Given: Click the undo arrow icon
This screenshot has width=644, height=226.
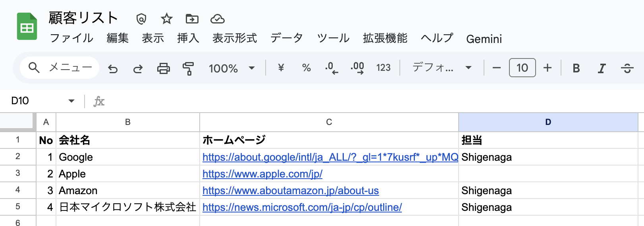Looking at the screenshot, I should (x=113, y=68).
